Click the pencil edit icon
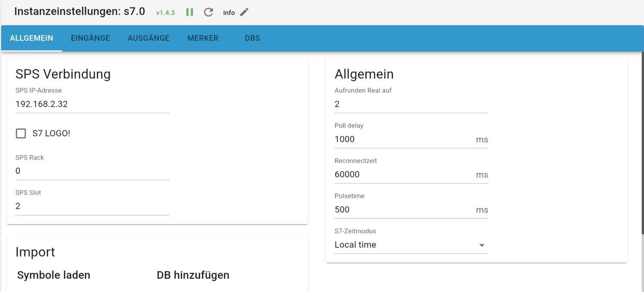Viewport: 644px width, 292px height. click(244, 12)
